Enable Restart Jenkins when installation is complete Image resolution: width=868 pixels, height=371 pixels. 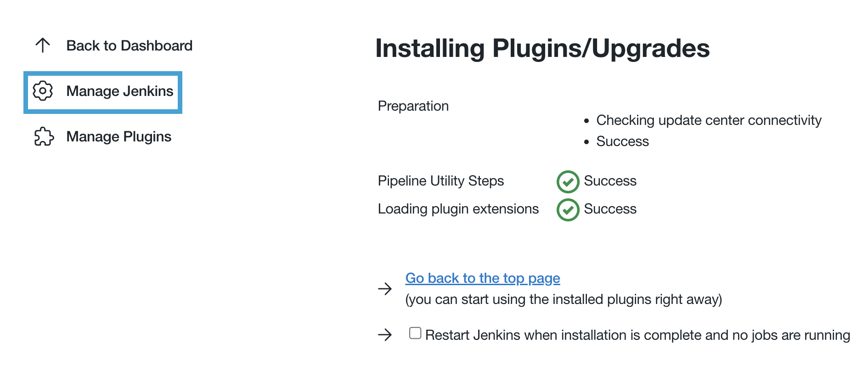pos(415,333)
